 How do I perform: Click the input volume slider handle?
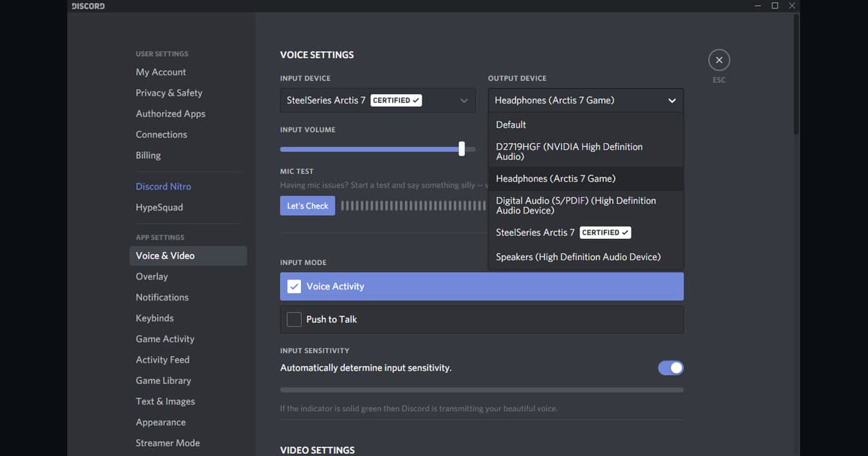[461, 148]
